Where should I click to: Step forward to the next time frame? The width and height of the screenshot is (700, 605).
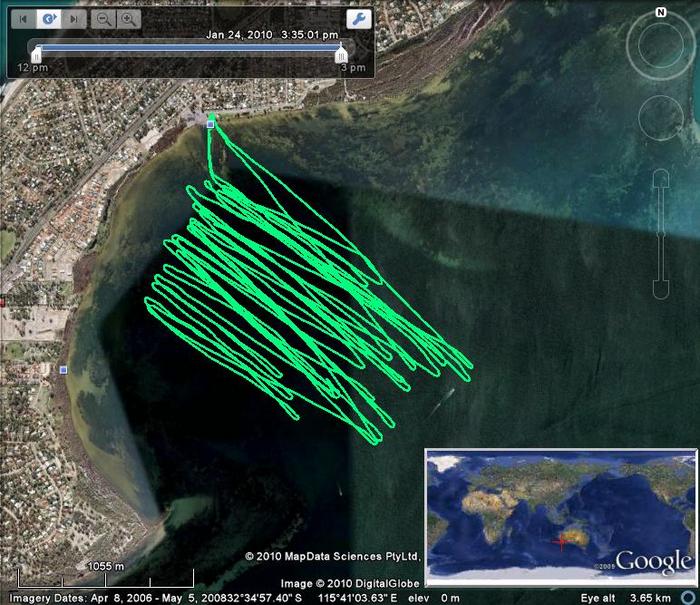pyautogui.click(x=73, y=19)
